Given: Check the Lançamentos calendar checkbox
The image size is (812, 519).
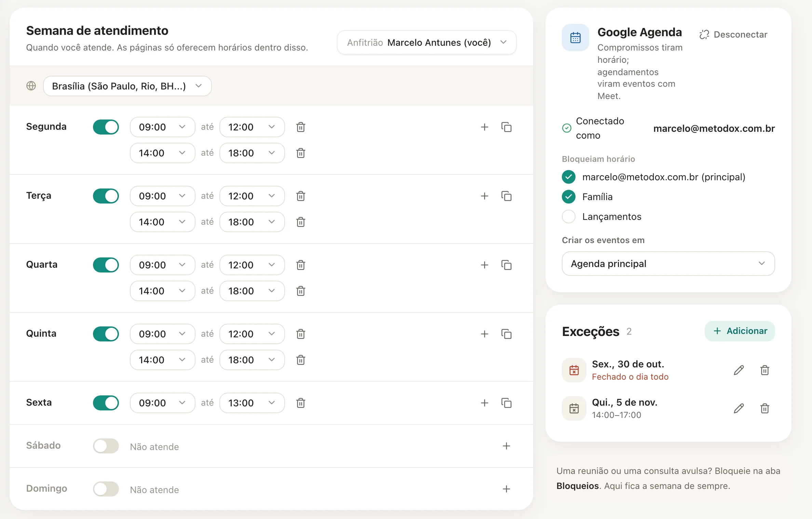Looking at the screenshot, I should (569, 216).
